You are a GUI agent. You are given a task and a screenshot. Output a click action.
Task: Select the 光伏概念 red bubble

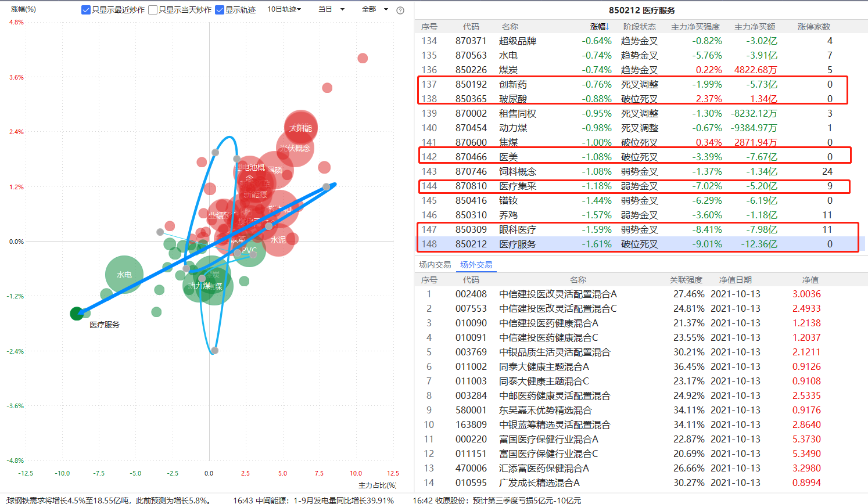coord(295,148)
